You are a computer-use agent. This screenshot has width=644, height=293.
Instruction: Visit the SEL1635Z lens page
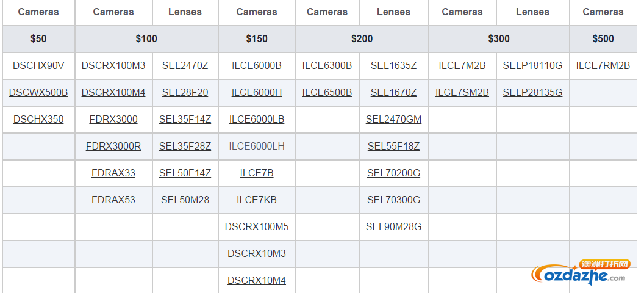pos(393,66)
